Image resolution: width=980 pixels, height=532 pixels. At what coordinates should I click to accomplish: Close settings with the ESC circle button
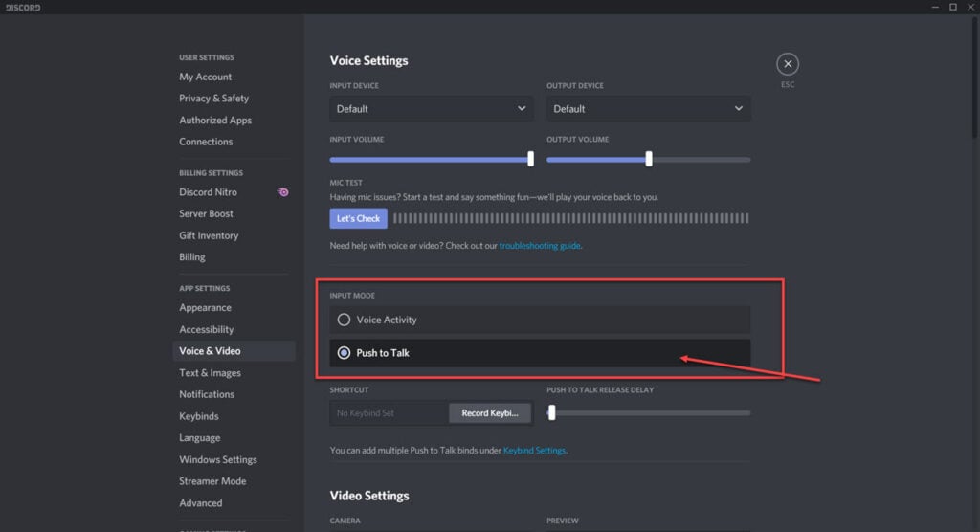tap(788, 64)
